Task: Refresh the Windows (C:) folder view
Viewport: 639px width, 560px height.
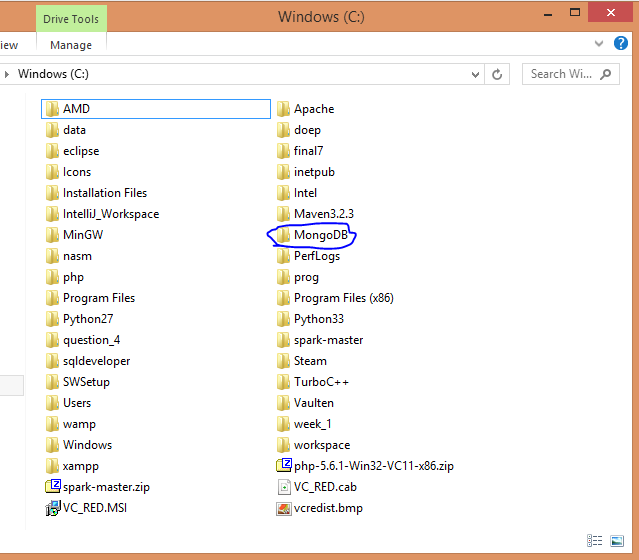Action: coord(497,75)
